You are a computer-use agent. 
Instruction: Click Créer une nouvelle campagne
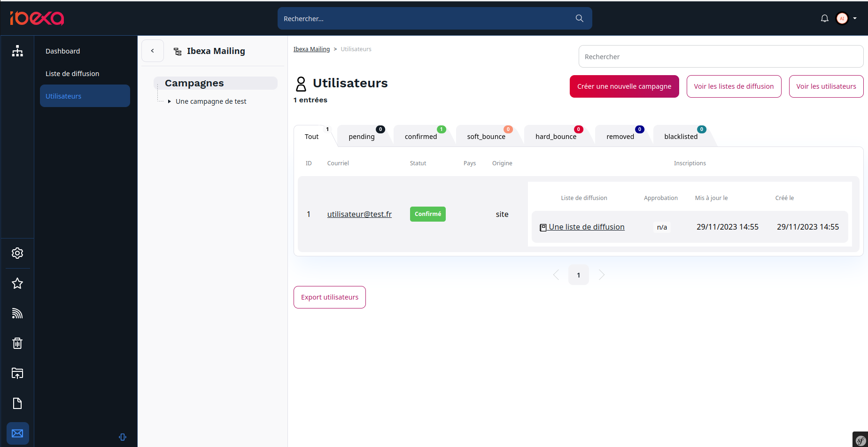(624, 86)
